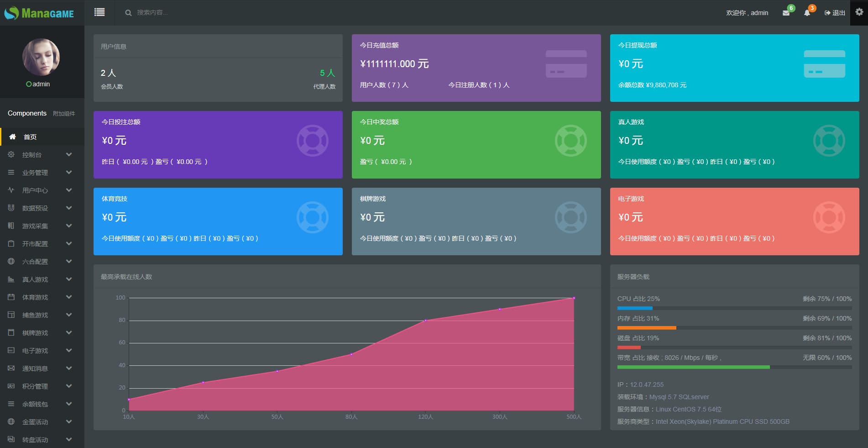Click the admin avatar photo
Image resolution: width=868 pixels, height=448 pixels.
pos(41,57)
